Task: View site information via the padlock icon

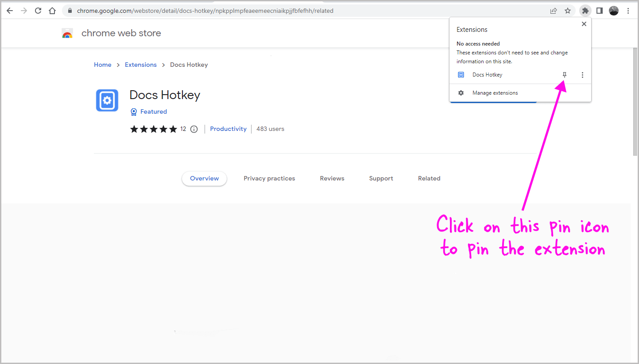Action: [x=70, y=10]
